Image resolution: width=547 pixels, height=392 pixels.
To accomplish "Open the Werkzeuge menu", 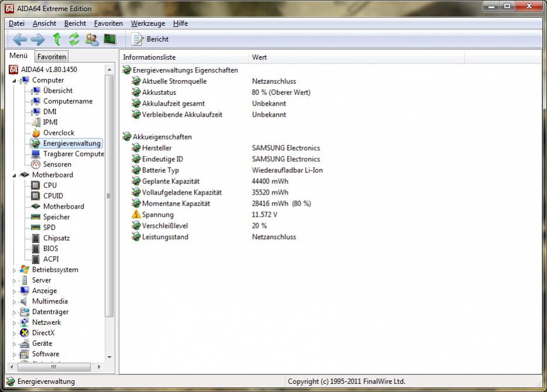I will [148, 23].
